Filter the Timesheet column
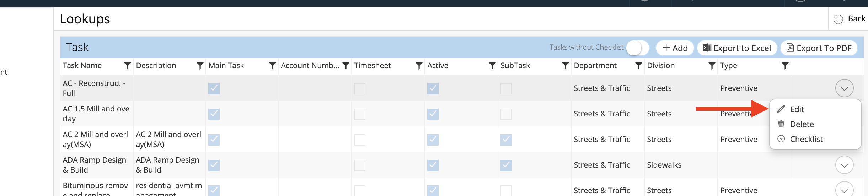Image resolution: width=868 pixels, height=196 pixels. (419, 66)
